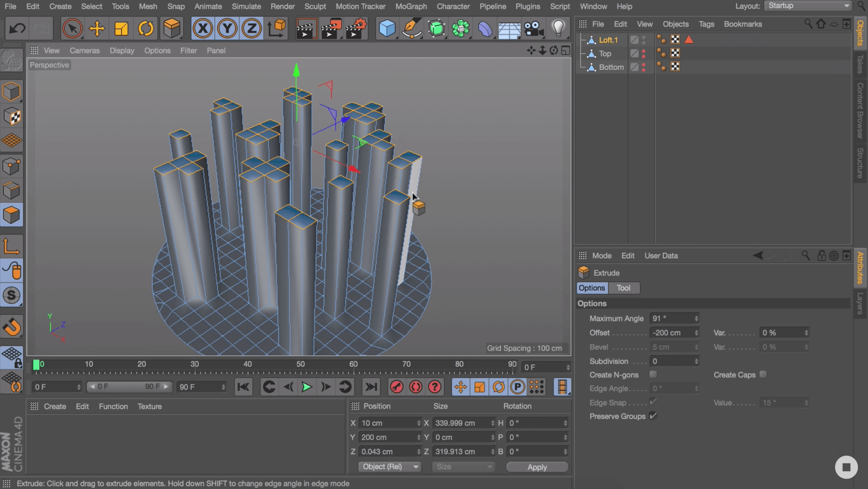868x489 pixels.
Task: Switch to Polygons mode in left toolbar
Action: (12, 215)
